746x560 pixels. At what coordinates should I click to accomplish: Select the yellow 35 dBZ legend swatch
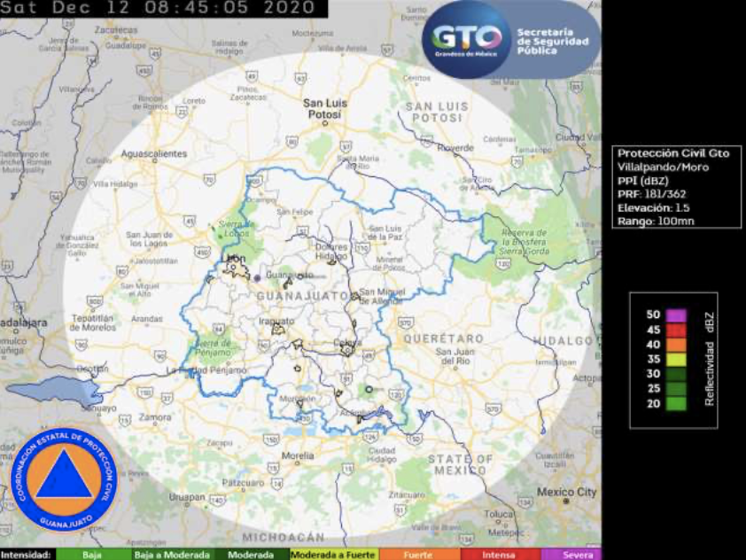tap(676, 360)
